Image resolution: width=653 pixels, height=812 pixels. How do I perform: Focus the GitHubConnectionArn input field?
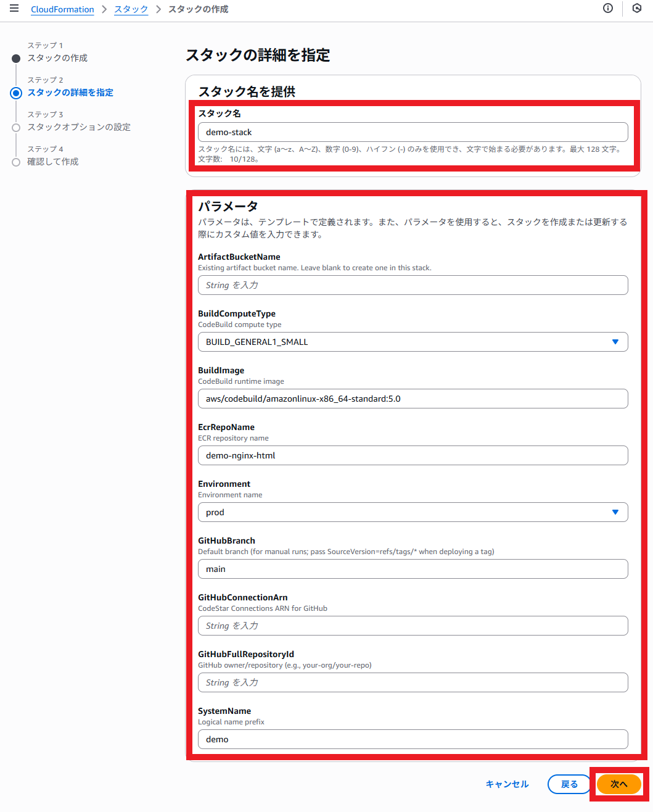413,626
